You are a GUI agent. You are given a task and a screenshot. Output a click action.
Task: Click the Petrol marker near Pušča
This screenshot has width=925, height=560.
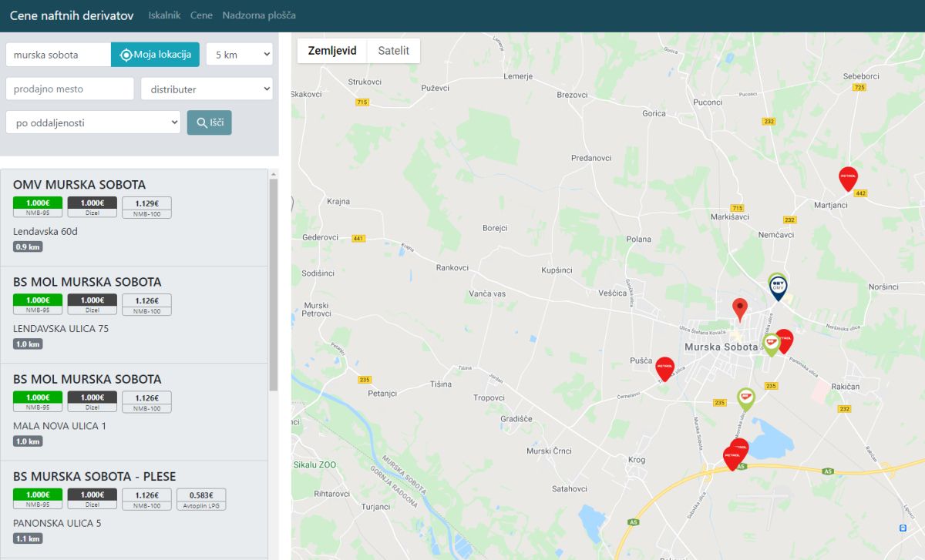(664, 367)
